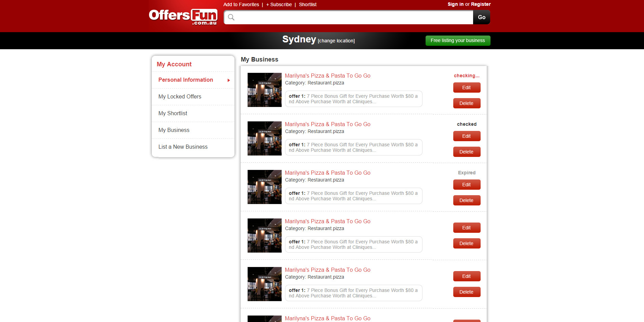Click the OffersFun logo

183,17
